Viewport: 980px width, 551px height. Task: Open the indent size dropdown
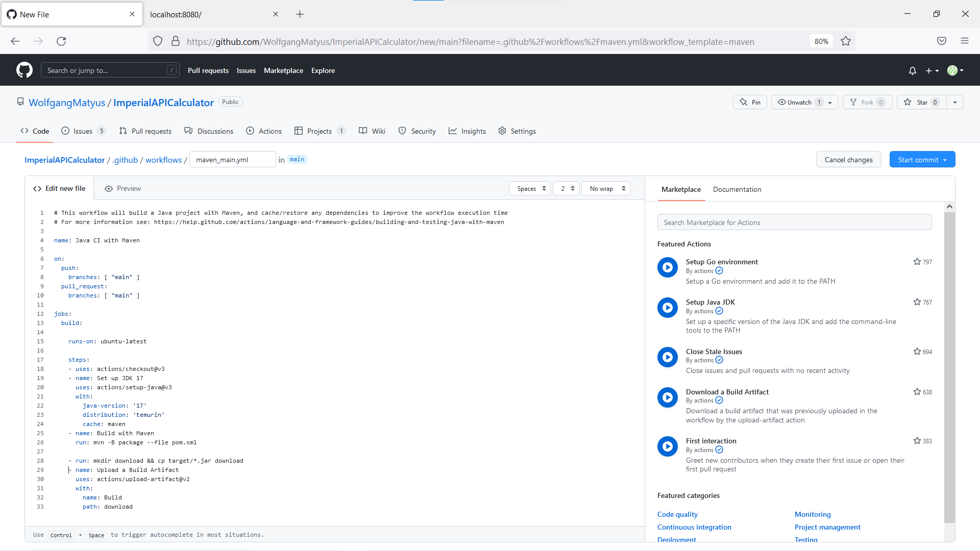tap(567, 188)
